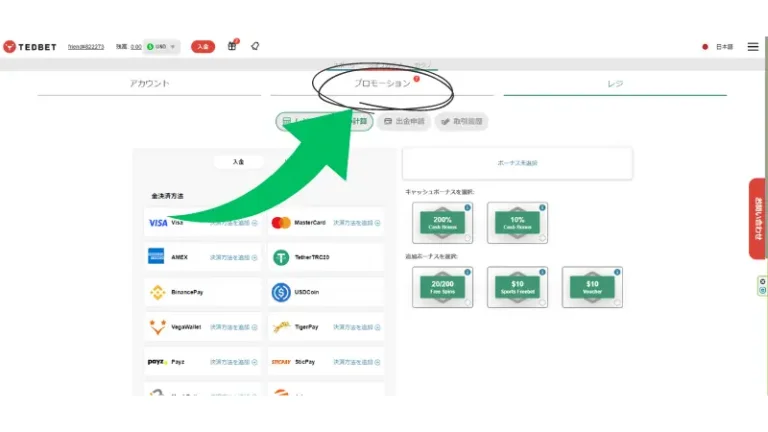Select radio on 20/200 Free Spins card
Viewport: 768px width, 432px height.
pyautogui.click(x=467, y=303)
